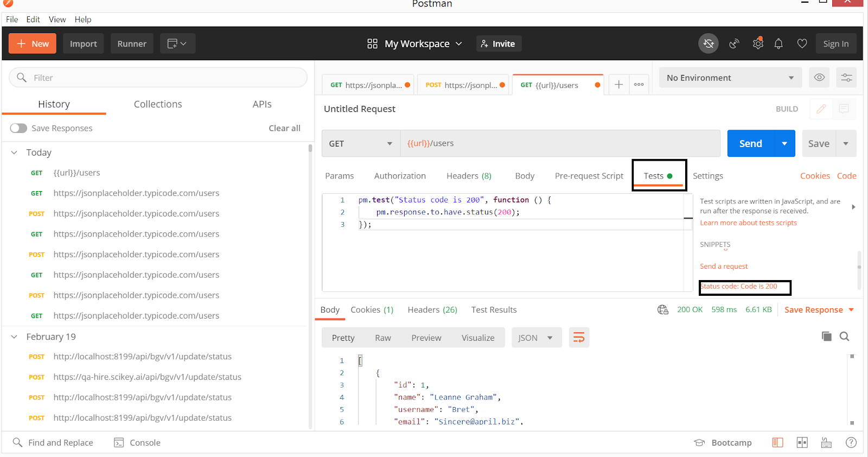
Task: Open Learn more about tests scripts link
Action: click(x=748, y=223)
